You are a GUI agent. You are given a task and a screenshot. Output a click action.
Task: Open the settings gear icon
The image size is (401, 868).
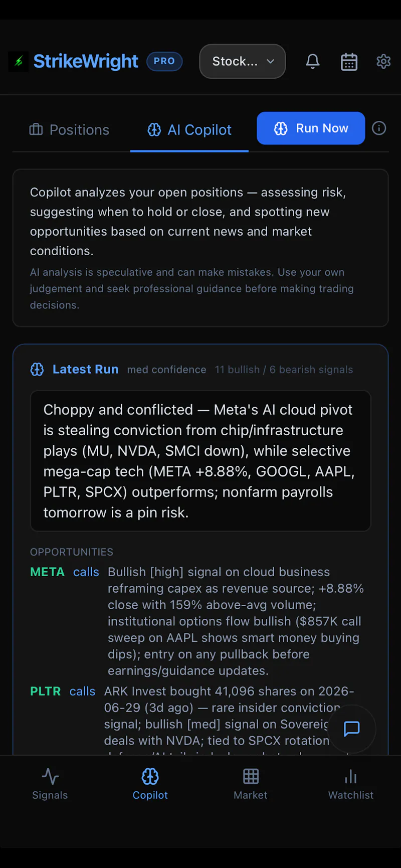[x=383, y=61]
